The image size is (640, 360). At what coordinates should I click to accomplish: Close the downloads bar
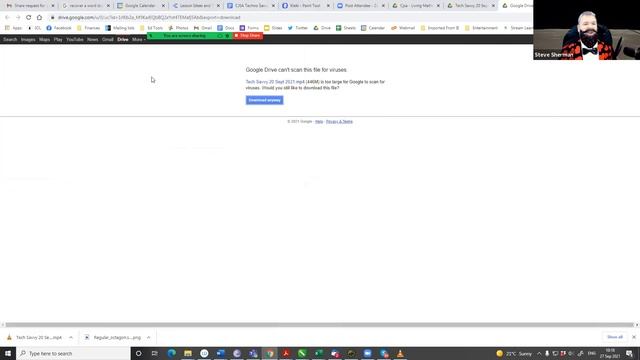point(634,337)
